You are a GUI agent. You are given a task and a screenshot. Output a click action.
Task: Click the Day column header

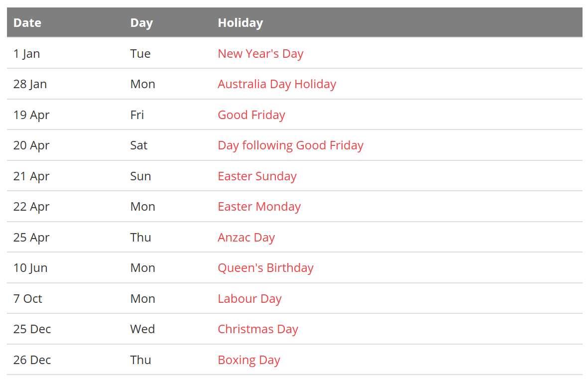point(141,23)
